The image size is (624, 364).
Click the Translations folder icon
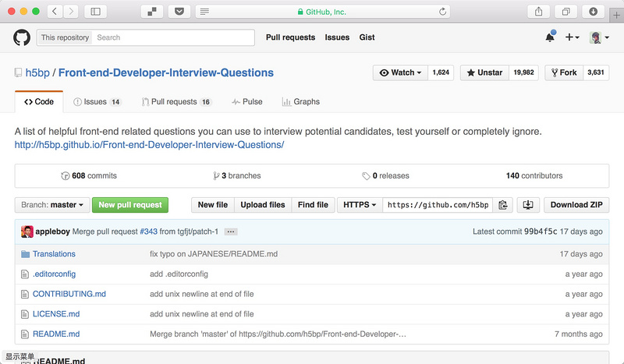[26, 254]
